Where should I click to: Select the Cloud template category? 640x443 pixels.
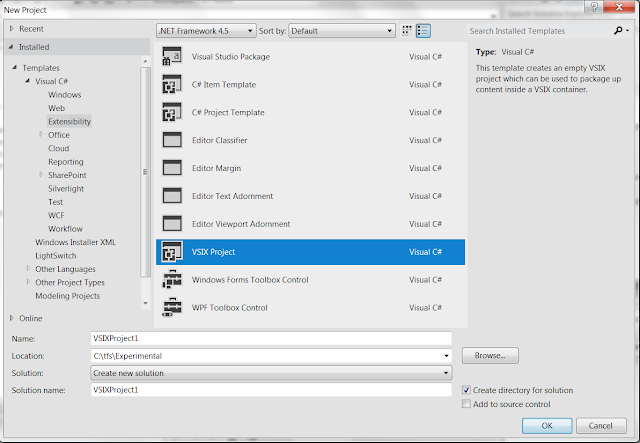tap(58, 148)
